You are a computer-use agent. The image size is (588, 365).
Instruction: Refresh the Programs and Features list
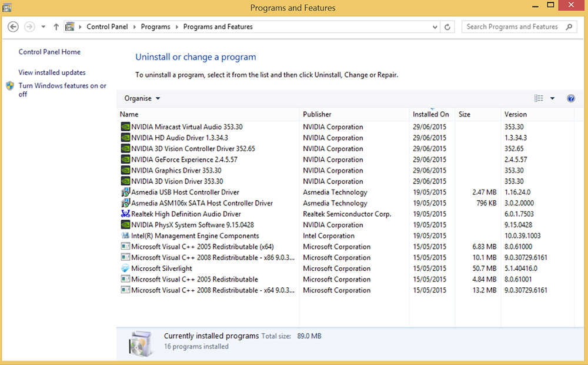pyautogui.click(x=447, y=27)
